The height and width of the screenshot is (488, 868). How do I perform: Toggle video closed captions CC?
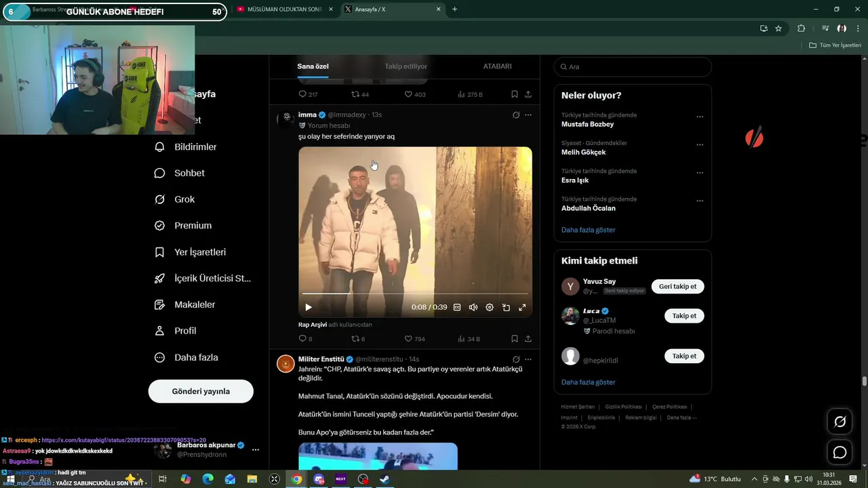(x=457, y=307)
